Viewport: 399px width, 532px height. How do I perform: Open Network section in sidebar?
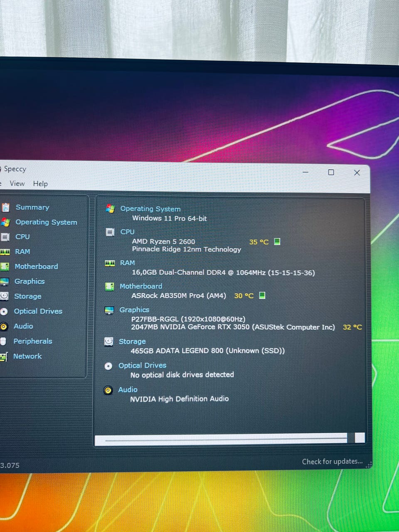[27, 356]
